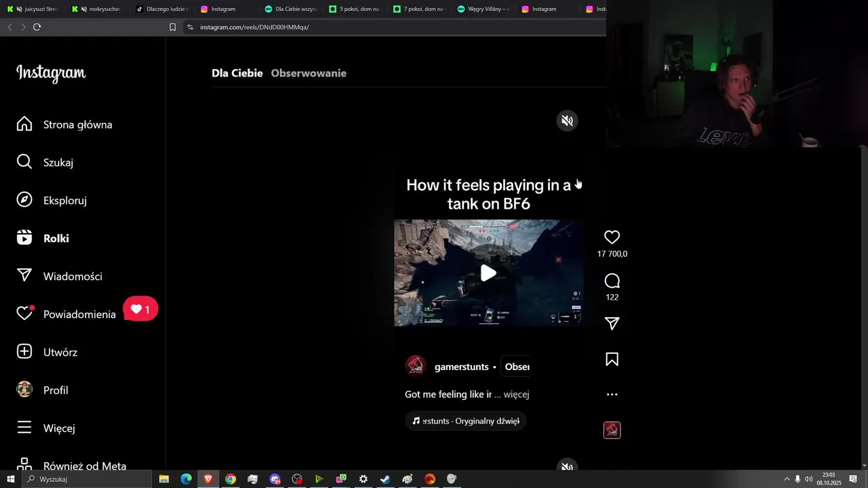Open the reel's comments
Viewport: 868px width, 488px height.
click(x=612, y=281)
